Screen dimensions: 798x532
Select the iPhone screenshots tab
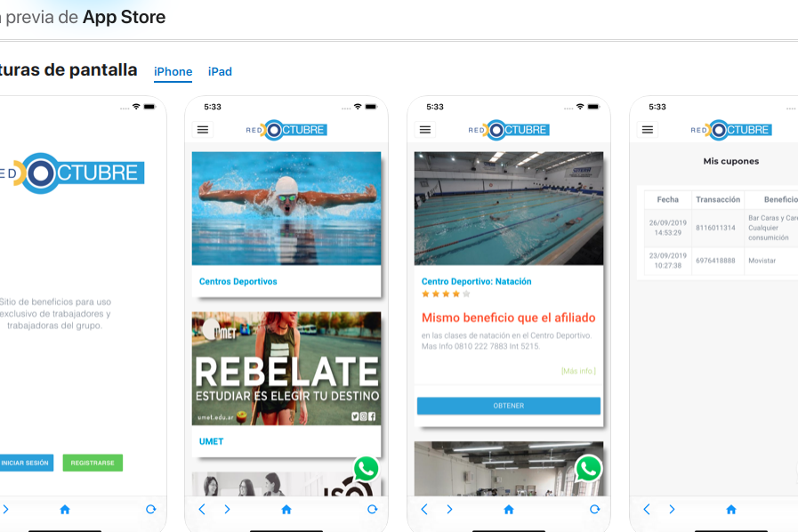(x=173, y=72)
